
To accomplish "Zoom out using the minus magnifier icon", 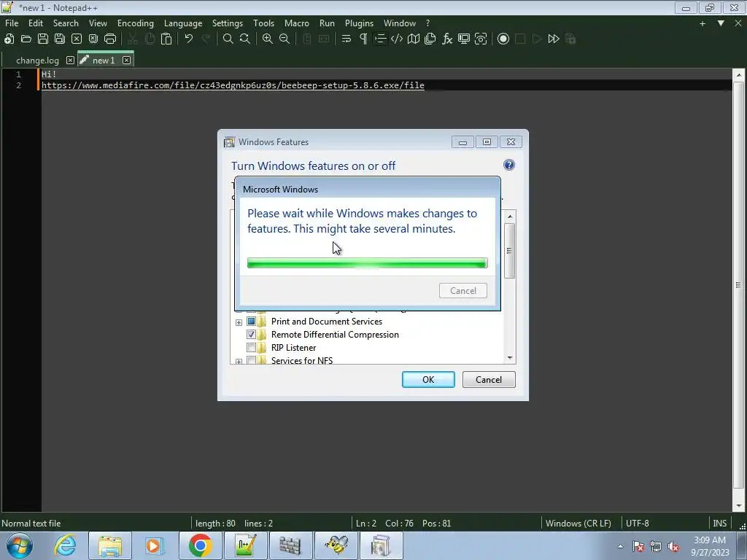I will [x=285, y=39].
